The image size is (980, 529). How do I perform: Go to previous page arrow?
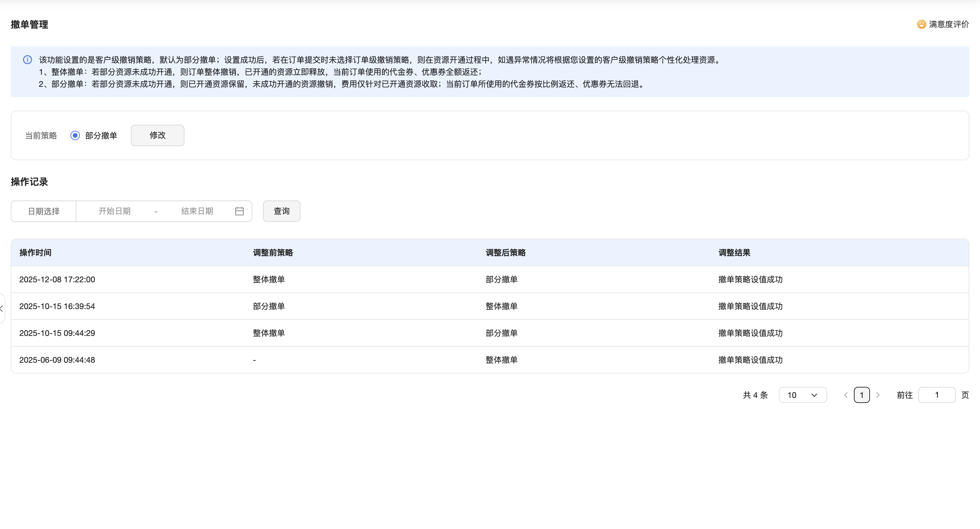[846, 395]
